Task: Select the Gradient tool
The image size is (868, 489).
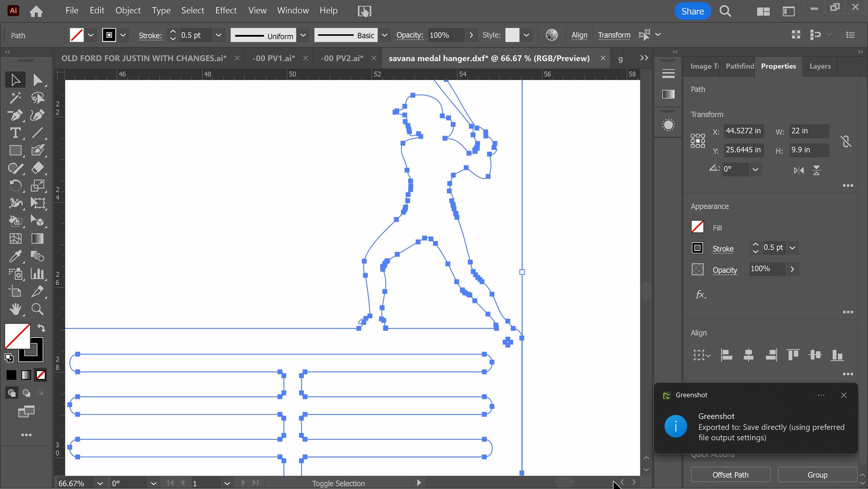Action: (37, 238)
